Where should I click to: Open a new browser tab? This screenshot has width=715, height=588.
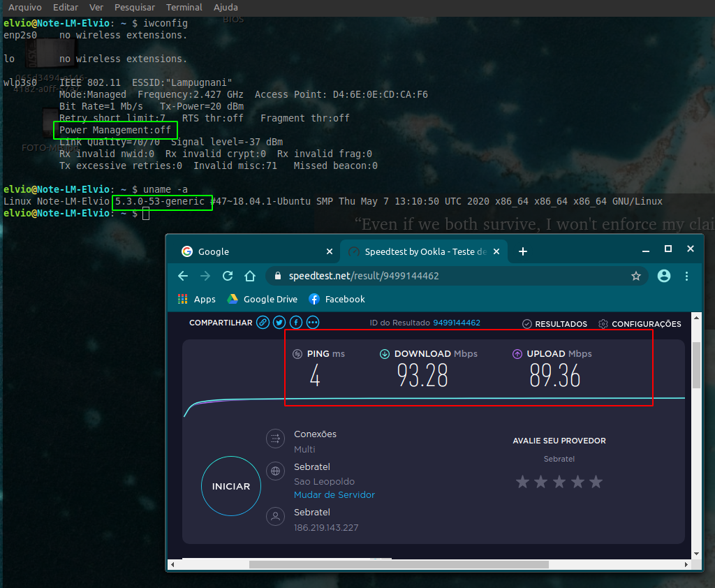(x=523, y=252)
